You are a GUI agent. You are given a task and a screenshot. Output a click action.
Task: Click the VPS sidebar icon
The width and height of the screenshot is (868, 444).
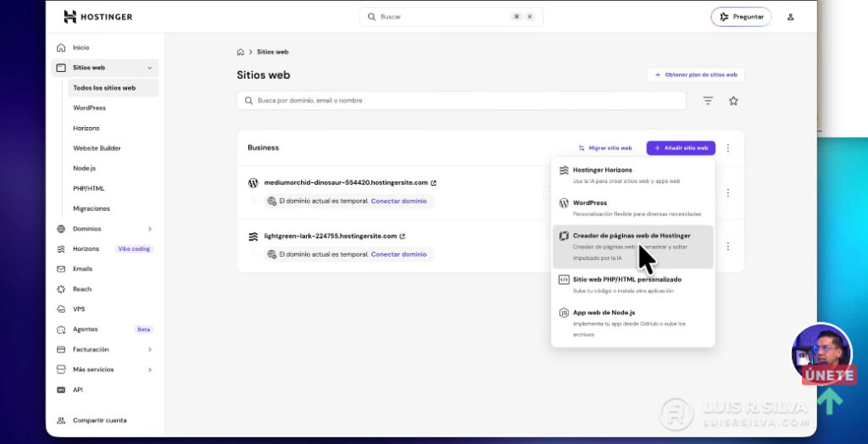point(61,309)
